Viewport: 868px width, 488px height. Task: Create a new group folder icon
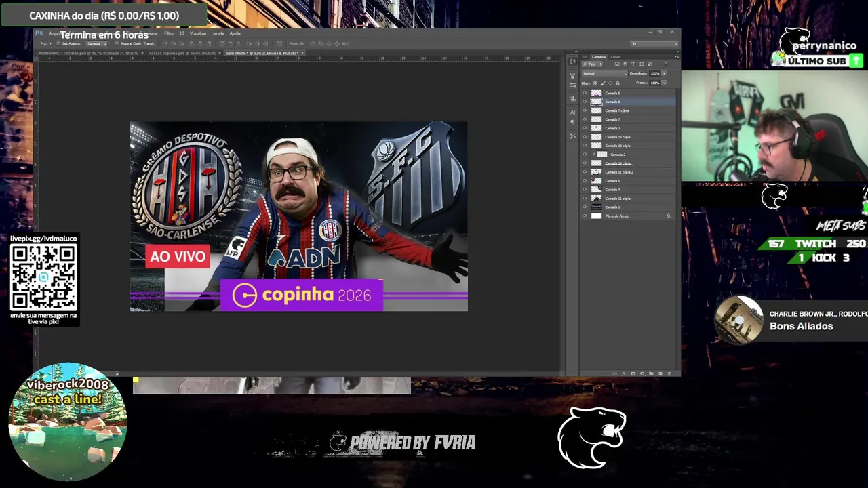click(x=651, y=374)
